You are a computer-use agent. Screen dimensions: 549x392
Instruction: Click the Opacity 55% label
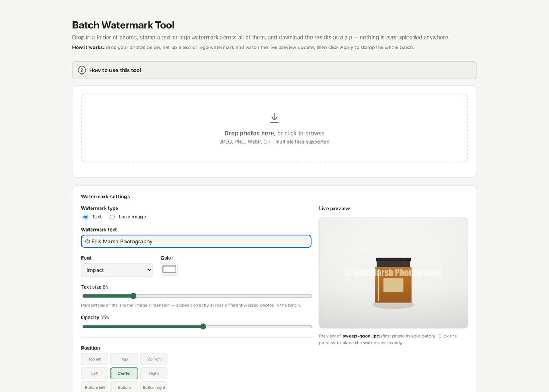click(95, 317)
